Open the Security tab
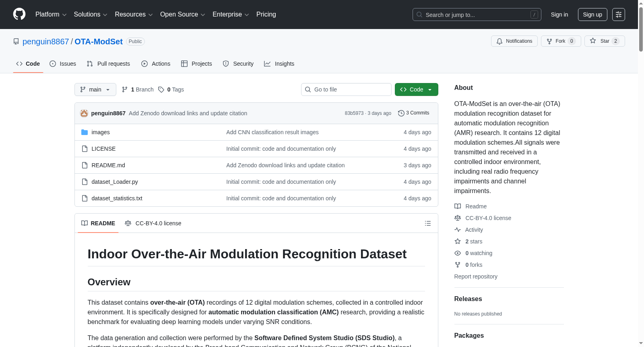 click(x=238, y=64)
